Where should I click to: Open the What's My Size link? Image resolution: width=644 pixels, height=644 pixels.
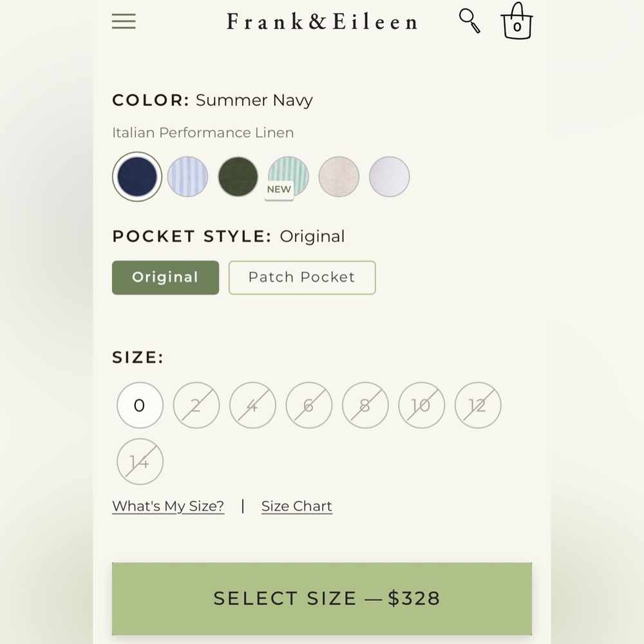tap(168, 506)
